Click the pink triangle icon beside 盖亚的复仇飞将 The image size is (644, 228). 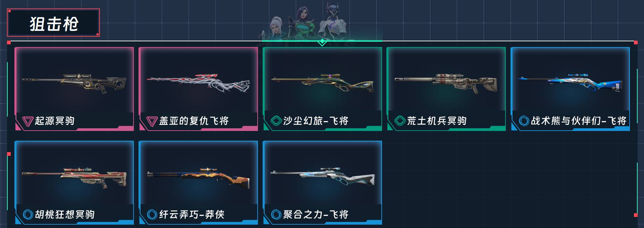152,121
